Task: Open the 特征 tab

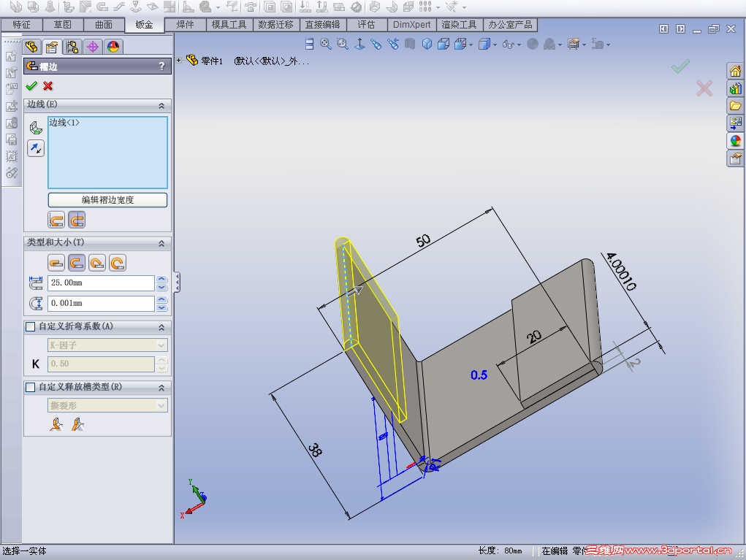Action: (21, 25)
